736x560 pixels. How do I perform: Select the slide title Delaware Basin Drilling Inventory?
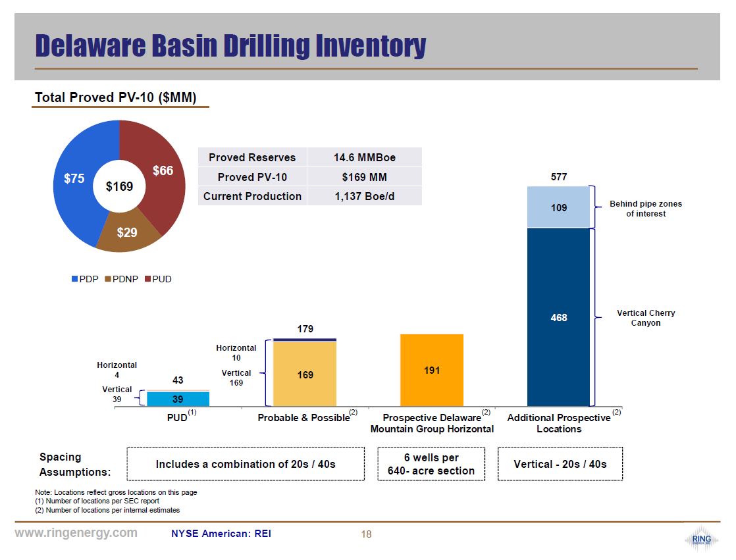230,46
